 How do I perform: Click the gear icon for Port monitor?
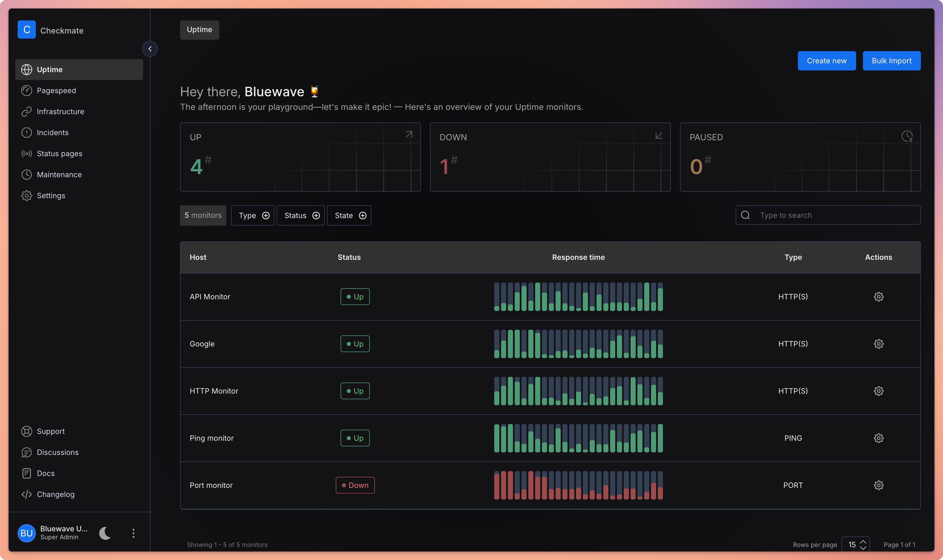[878, 485]
